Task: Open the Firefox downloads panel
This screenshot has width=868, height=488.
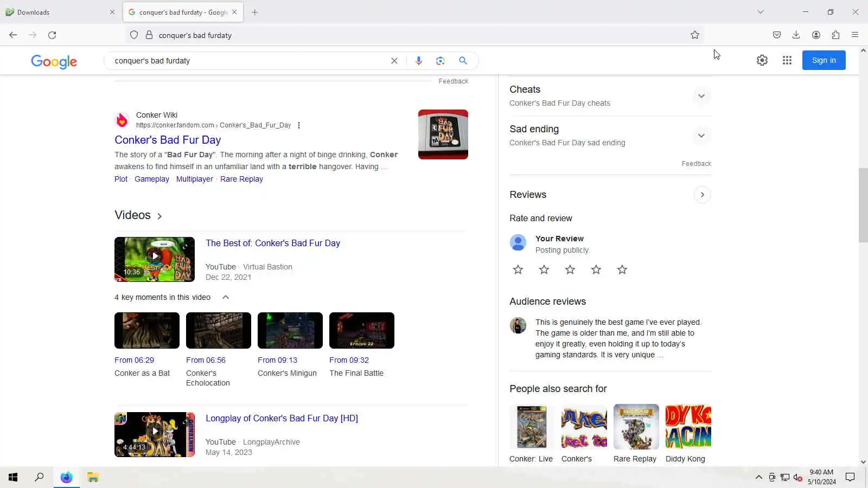Action: [x=796, y=35]
